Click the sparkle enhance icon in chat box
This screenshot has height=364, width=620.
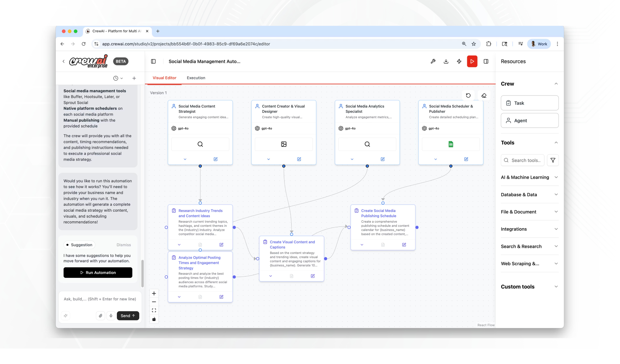[x=66, y=316]
